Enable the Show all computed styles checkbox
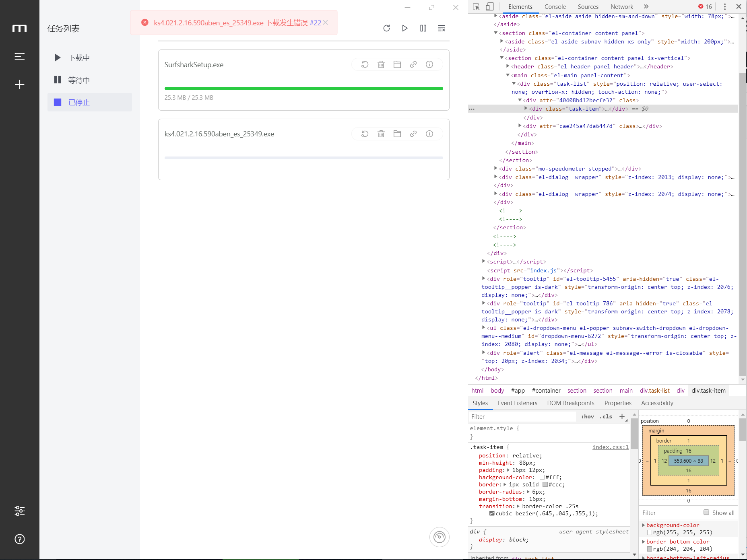 click(706, 512)
